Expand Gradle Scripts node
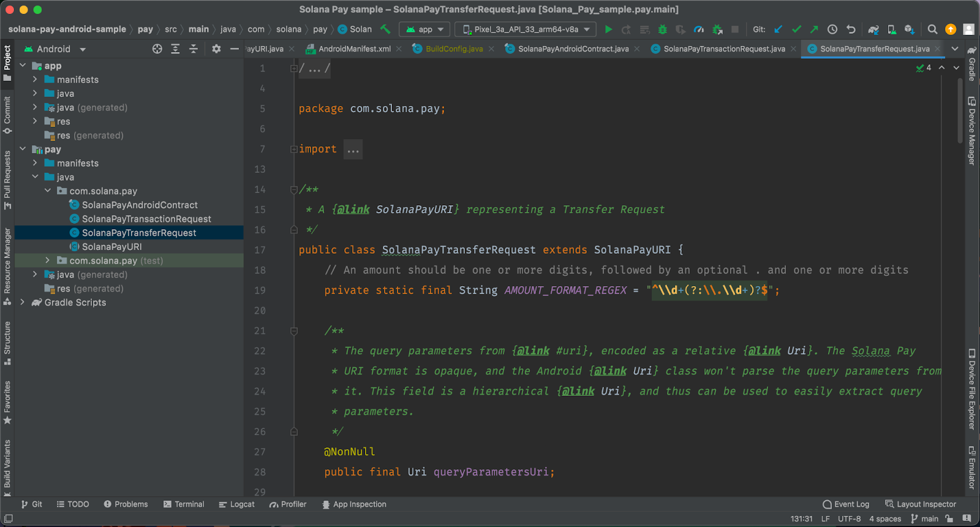 point(23,302)
